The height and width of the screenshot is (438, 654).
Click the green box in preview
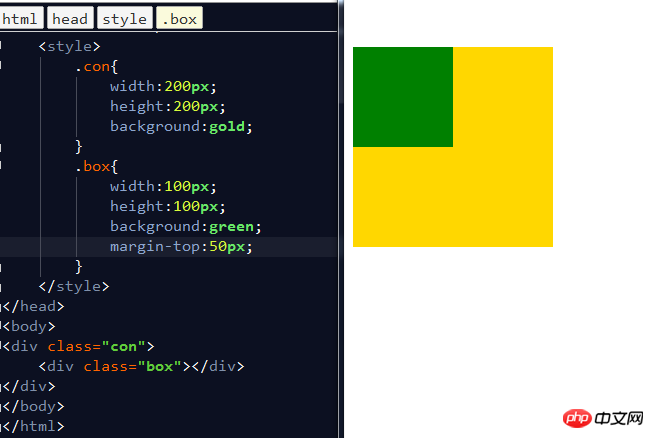point(403,97)
